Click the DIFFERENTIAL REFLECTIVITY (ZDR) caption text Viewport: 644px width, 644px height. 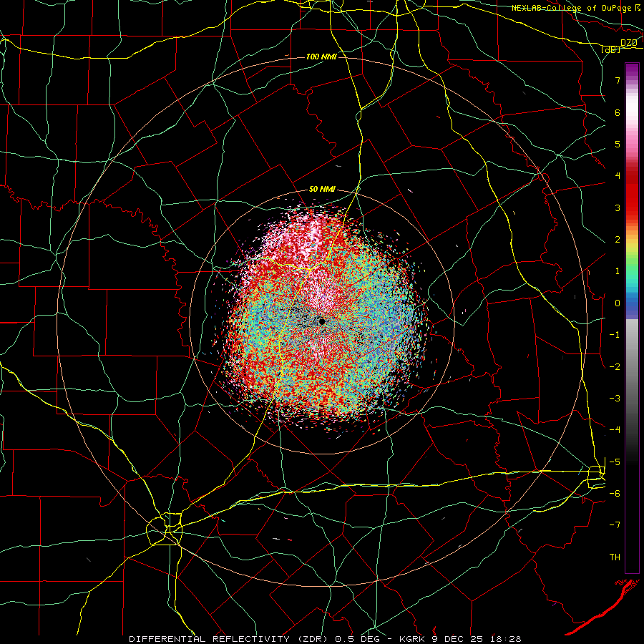click(228, 639)
